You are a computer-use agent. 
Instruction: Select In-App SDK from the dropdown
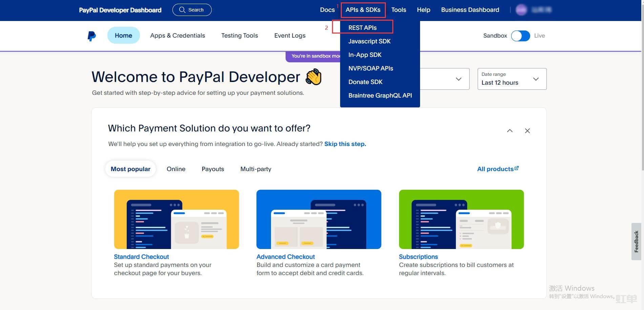(365, 55)
